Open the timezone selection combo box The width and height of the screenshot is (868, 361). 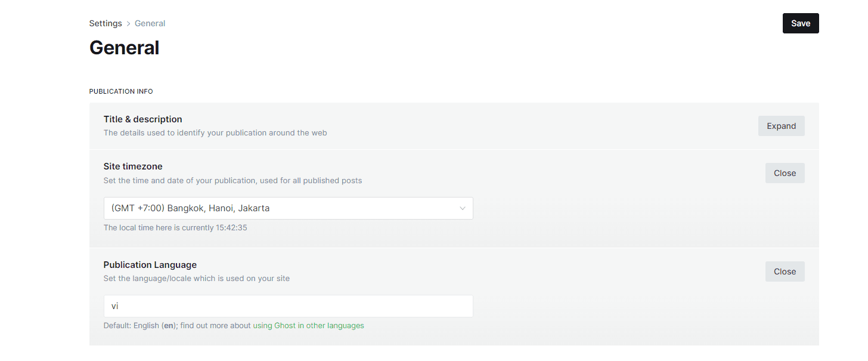tap(288, 208)
